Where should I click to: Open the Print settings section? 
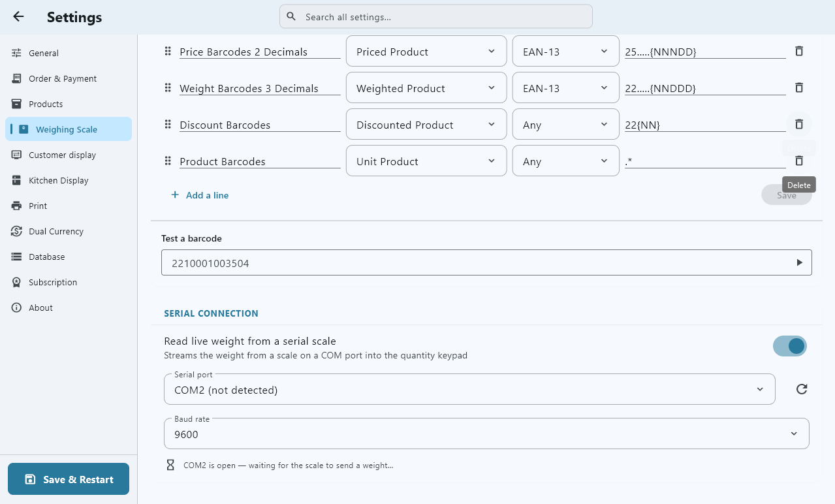point(69,206)
